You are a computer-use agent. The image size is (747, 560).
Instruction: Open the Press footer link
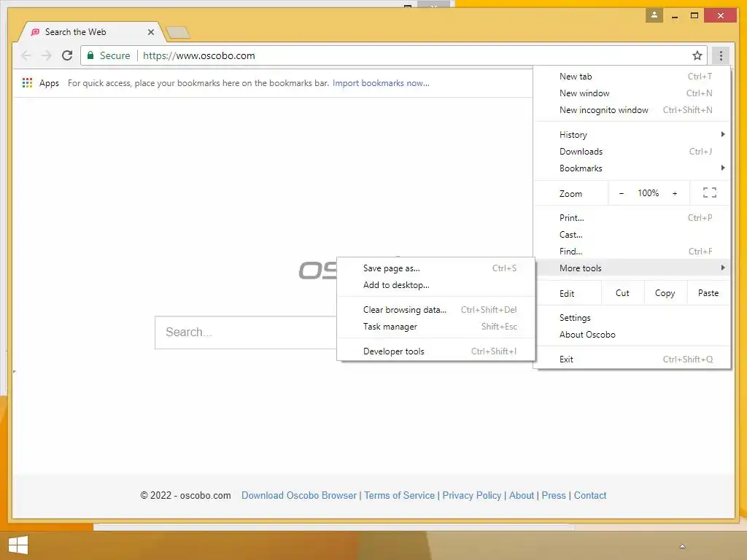[554, 495]
